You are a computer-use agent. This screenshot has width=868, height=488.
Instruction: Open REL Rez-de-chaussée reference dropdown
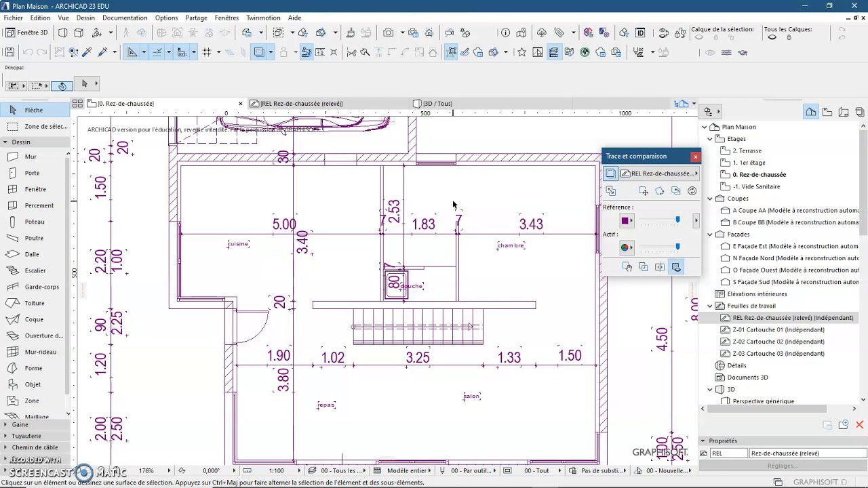click(x=659, y=174)
